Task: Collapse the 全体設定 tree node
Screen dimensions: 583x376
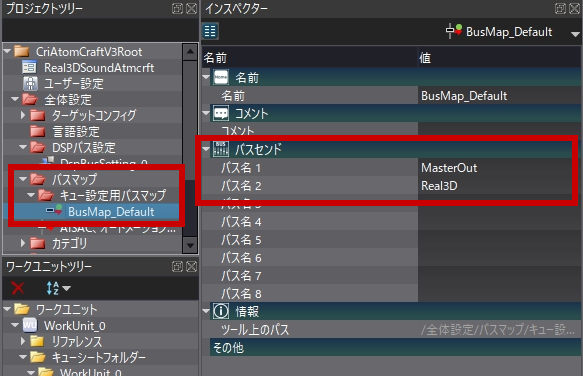Action: click(x=15, y=99)
